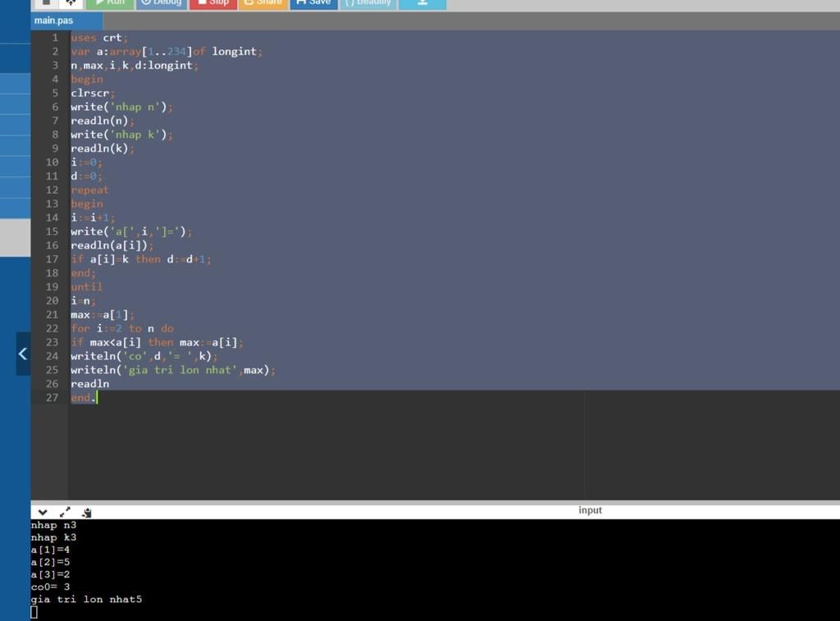Click the console line 'a[2]=5'
Viewport: 840px width, 621px height.
coord(50,562)
